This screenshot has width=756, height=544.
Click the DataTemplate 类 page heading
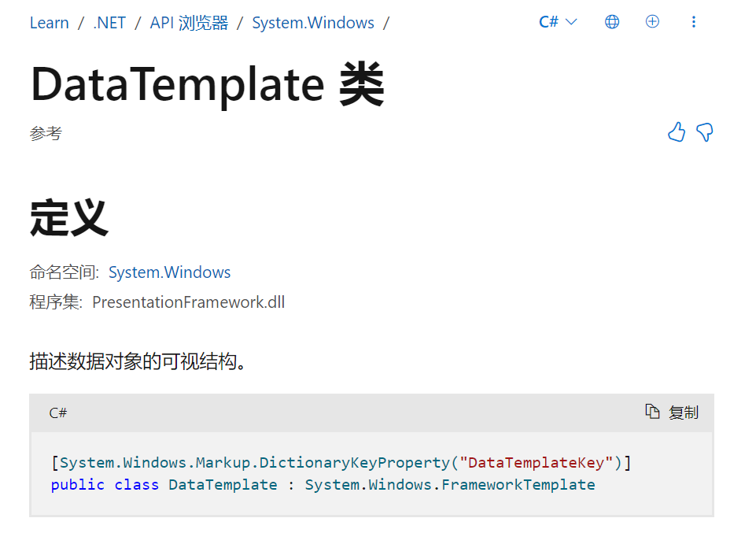(208, 84)
